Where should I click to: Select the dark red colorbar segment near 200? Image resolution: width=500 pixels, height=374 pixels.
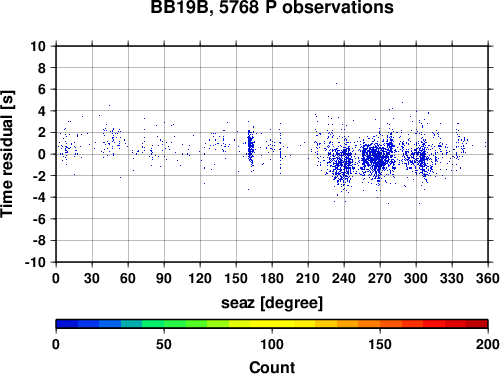point(477,324)
